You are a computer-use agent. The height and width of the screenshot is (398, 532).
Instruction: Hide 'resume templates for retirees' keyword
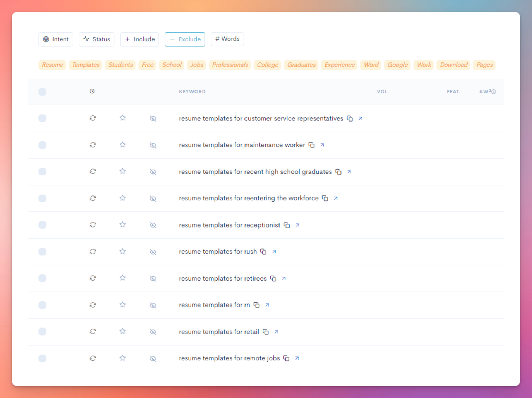click(153, 278)
